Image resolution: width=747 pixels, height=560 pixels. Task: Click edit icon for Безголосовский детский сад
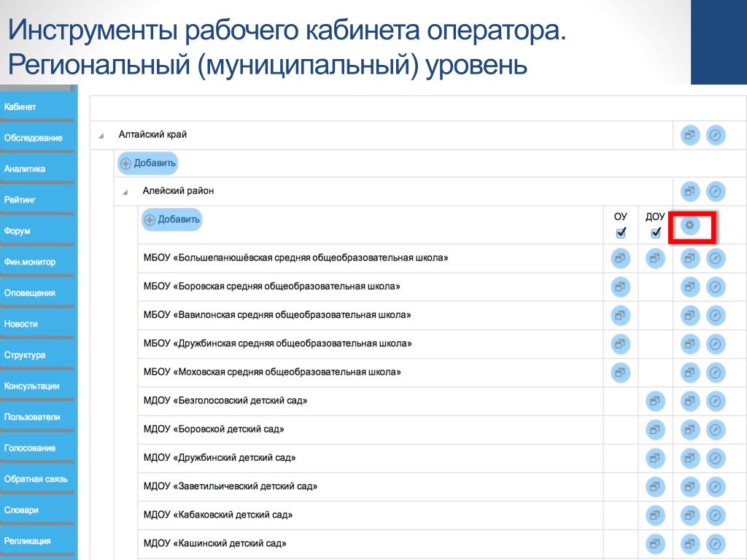coord(715,401)
